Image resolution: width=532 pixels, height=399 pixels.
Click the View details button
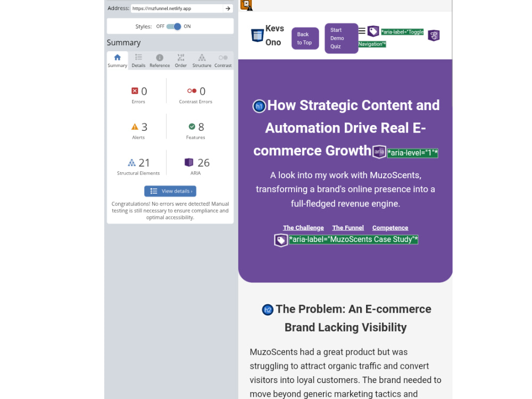pos(170,191)
